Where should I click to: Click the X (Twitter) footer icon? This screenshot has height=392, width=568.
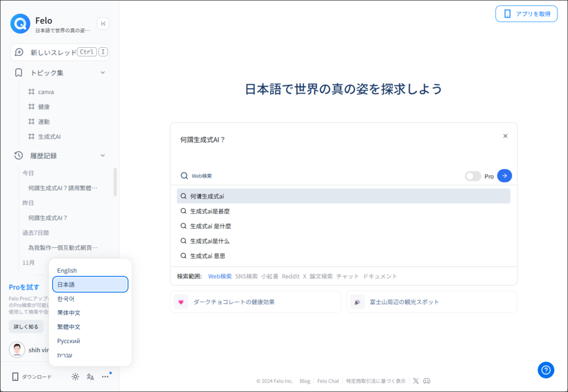coord(416,381)
